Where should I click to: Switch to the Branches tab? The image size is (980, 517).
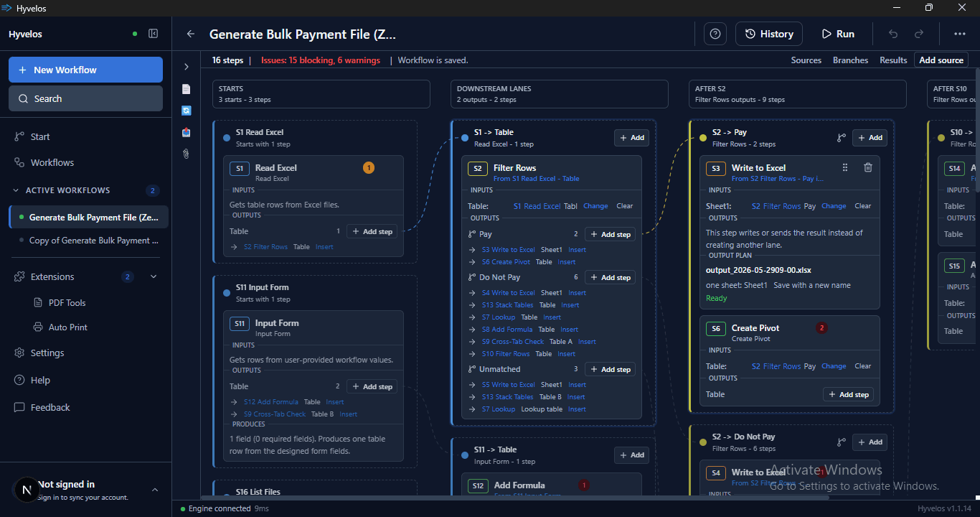click(x=850, y=60)
